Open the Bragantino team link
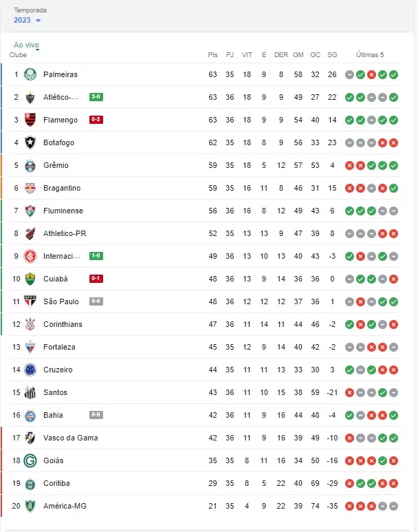The image size is (418, 532). click(x=62, y=188)
